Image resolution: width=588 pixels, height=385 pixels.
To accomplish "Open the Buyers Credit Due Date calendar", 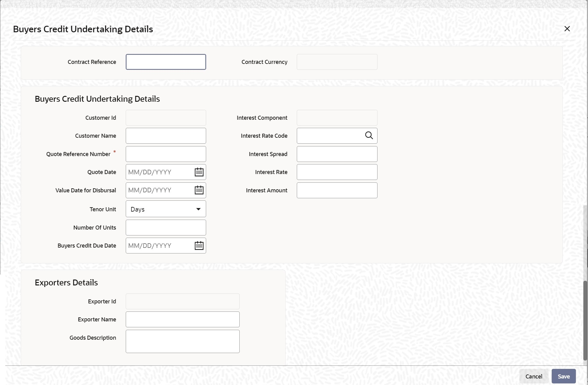I will pyautogui.click(x=199, y=245).
